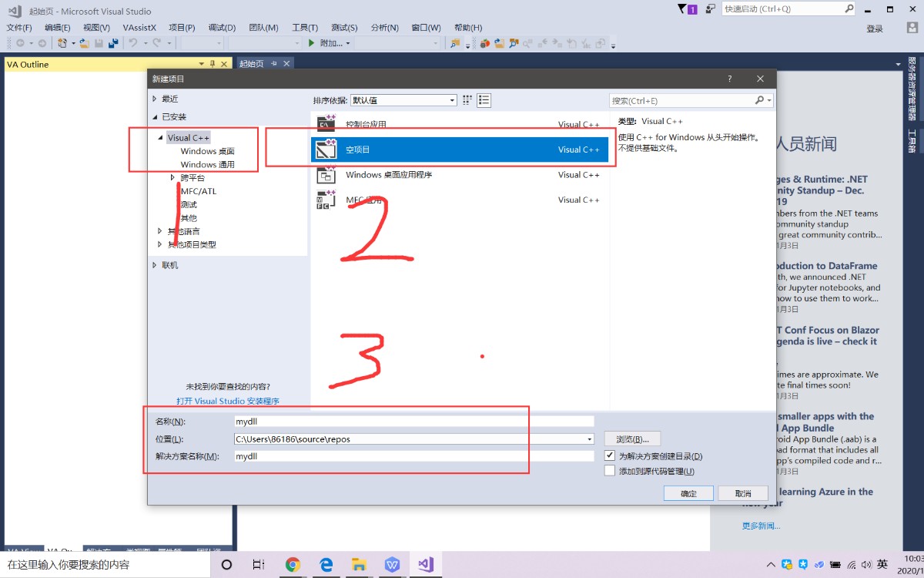The height and width of the screenshot is (578, 924).
Task: Click the Undo toolbar icon
Action: click(x=133, y=43)
